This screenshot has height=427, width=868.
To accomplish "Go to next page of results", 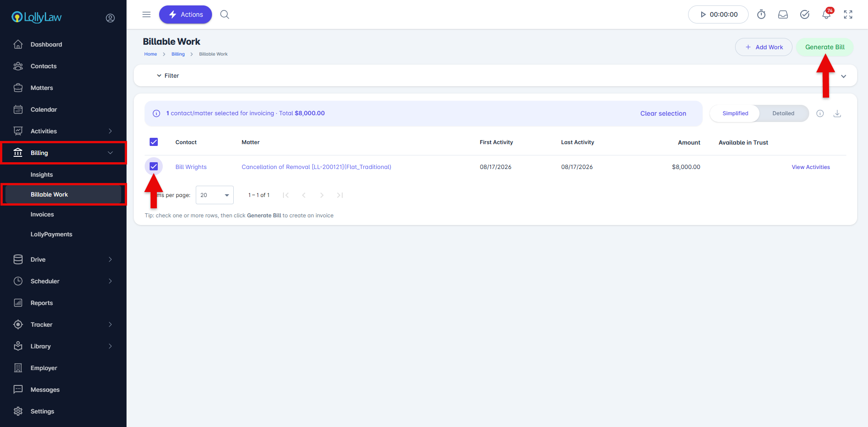I will pyautogui.click(x=322, y=195).
